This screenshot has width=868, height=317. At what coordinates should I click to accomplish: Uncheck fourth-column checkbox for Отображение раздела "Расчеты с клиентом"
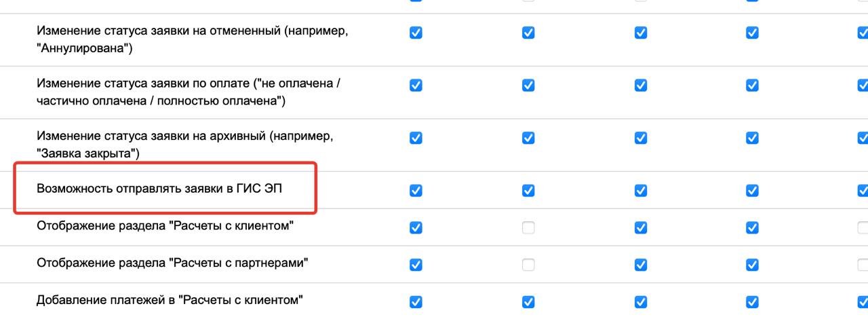click(x=752, y=227)
